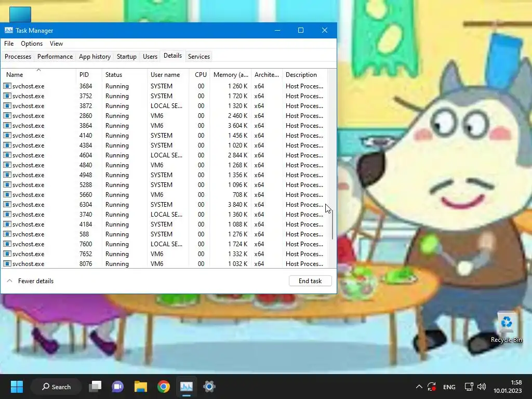Viewport: 532px width, 399px height.
Task: Open the volume speaker tray icon
Action: click(x=482, y=387)
